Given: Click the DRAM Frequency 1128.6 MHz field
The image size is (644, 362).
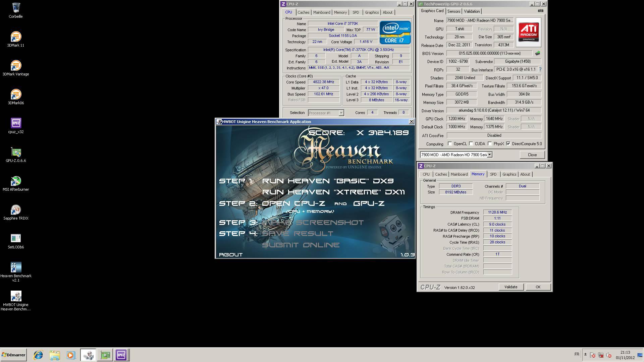Looking at the screenshot, I should [x=497, y=212].
